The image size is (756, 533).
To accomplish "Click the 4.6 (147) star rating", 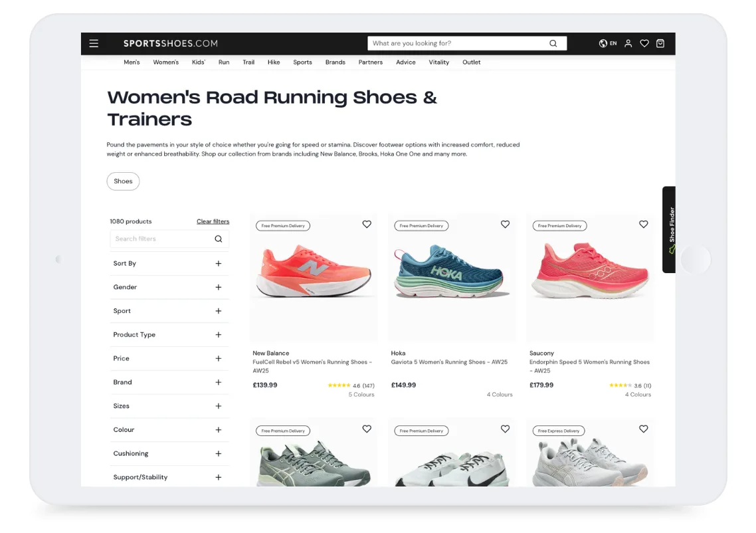I will 351,385.
